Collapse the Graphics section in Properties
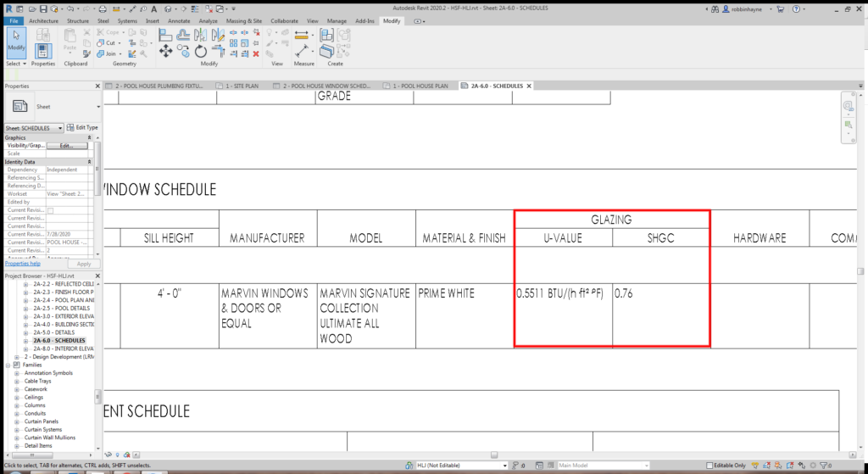Viewport: 868px width, 474px height. pyautogui.click(x=89, y=137)
